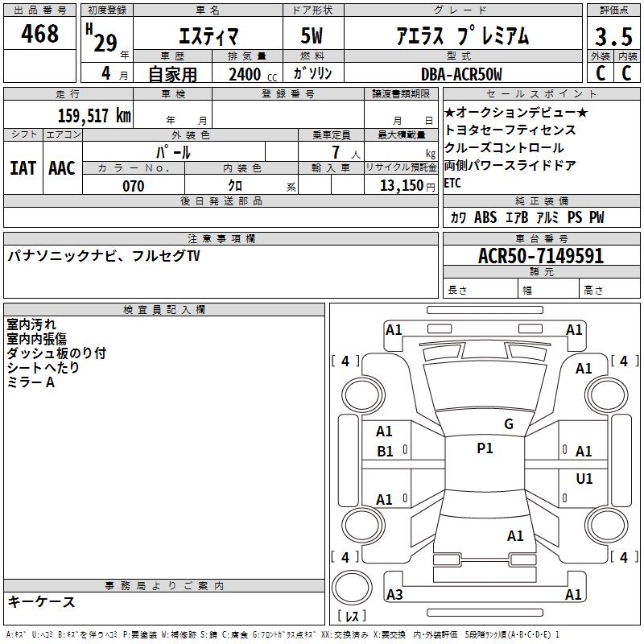Select inspector note 室内汚れ
Viewport: 644px width, 644px height.
pyautogui.click(x=31, y=324)
